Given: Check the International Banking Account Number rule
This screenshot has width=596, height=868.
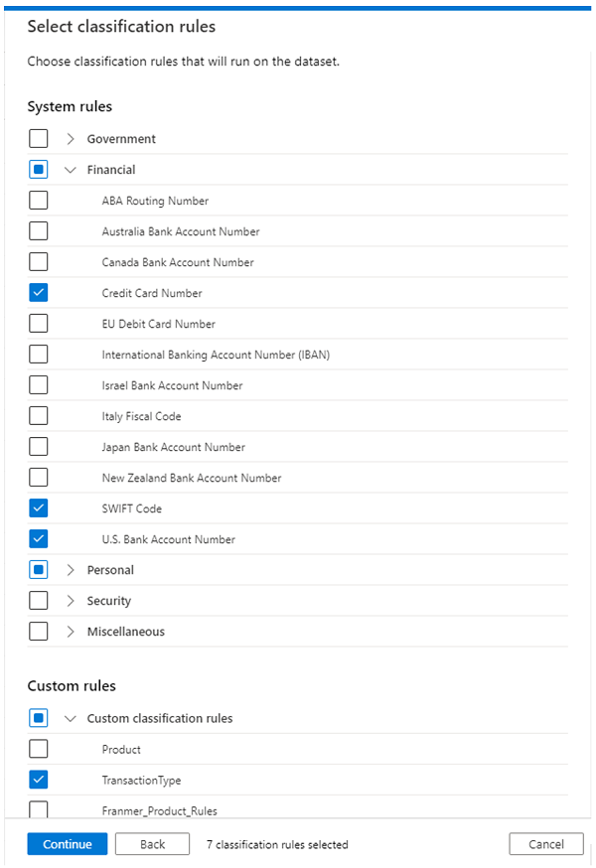Looking at the screenshot, I should tap(38, 354).
